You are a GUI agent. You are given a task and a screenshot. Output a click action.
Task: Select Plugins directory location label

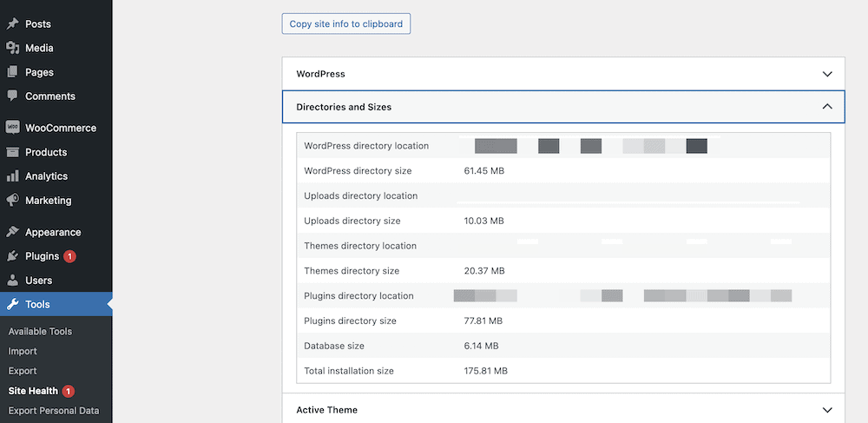tap(358, 295)
